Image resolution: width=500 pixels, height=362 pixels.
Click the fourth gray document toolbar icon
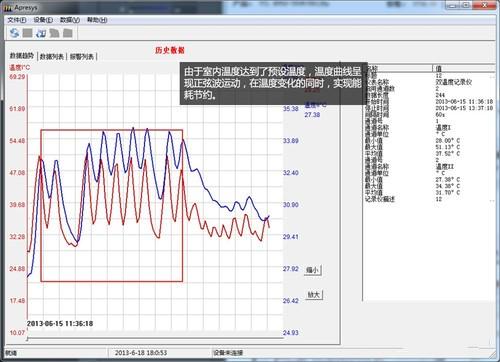pos(54,33)
